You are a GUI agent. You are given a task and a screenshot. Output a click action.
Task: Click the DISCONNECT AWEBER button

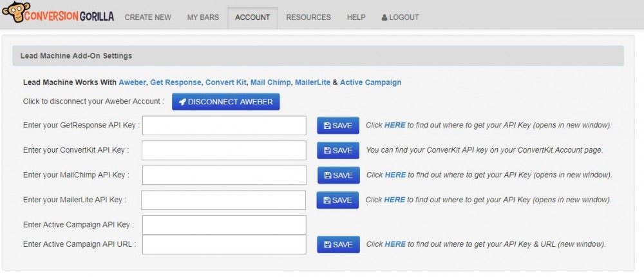pyautogui.click(x=226, y=102)
